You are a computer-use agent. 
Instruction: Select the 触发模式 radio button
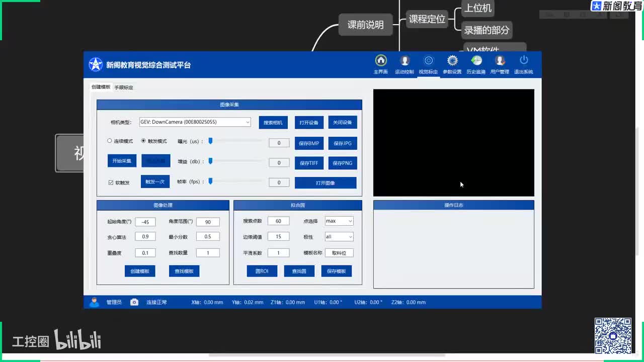click(143, 141)
